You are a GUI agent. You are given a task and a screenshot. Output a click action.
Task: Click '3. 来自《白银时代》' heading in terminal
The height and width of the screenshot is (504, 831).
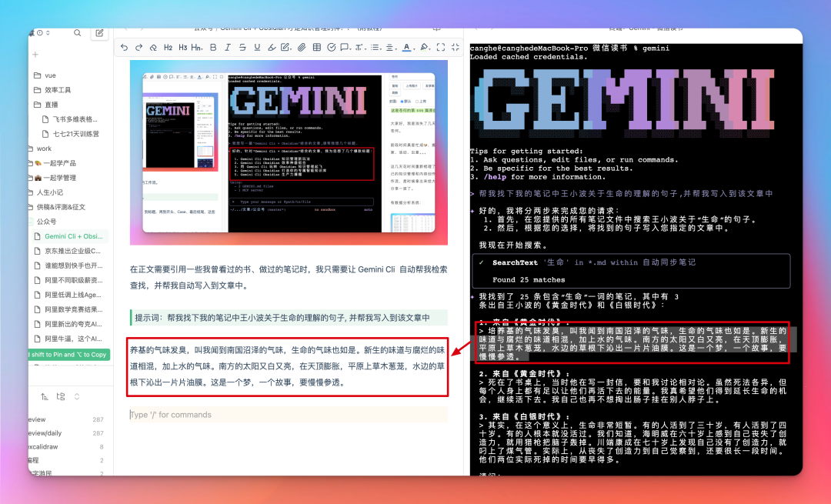click(x=524, y=416)
